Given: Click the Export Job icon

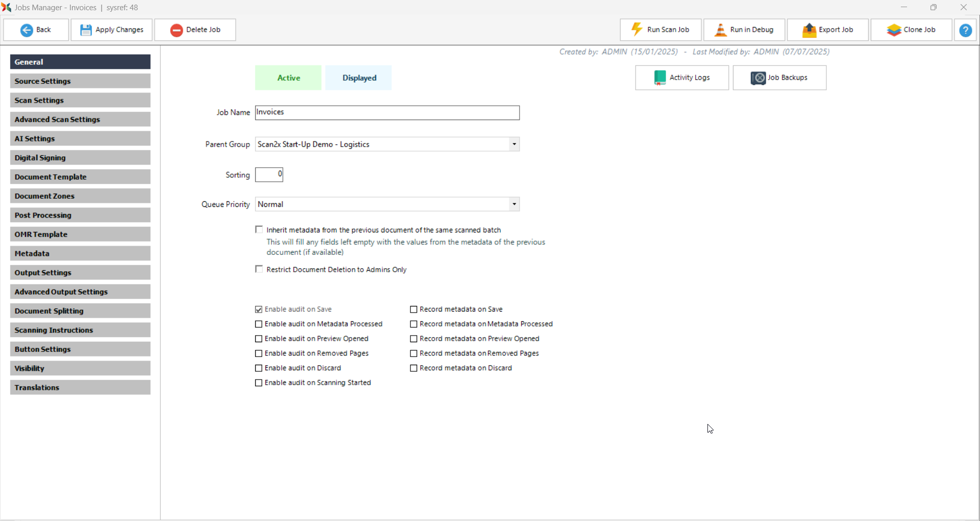Looking at the screenshot, I should point(809,30).
